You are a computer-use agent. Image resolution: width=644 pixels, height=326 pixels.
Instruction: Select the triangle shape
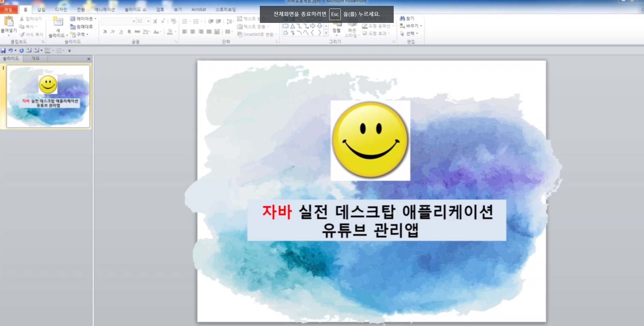[x=292, y=26]
